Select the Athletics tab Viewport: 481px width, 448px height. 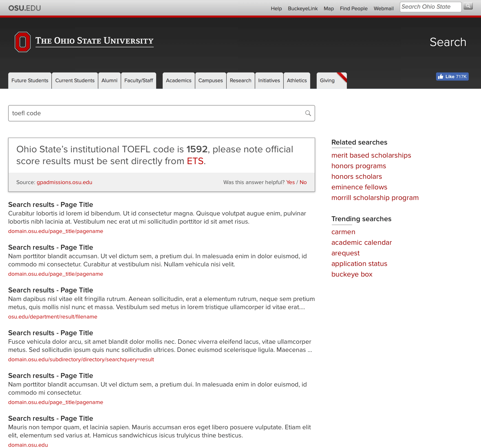pyautogui.click(x=297, y=81)
